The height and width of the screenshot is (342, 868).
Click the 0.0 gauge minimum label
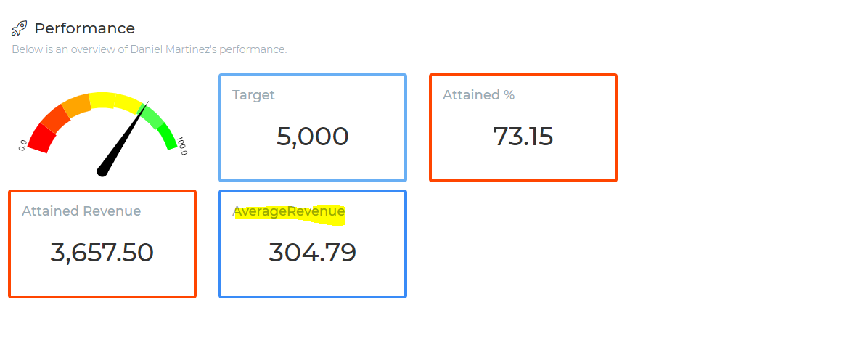click(22, 146)
